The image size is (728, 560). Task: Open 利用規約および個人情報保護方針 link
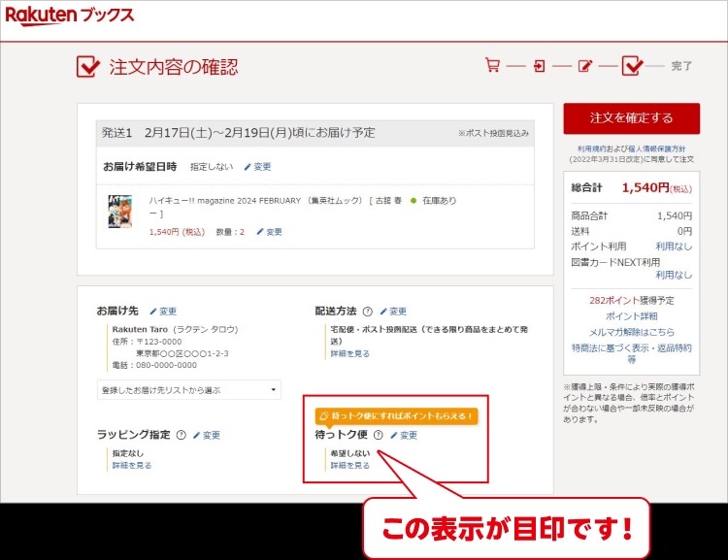click(632, 148)
